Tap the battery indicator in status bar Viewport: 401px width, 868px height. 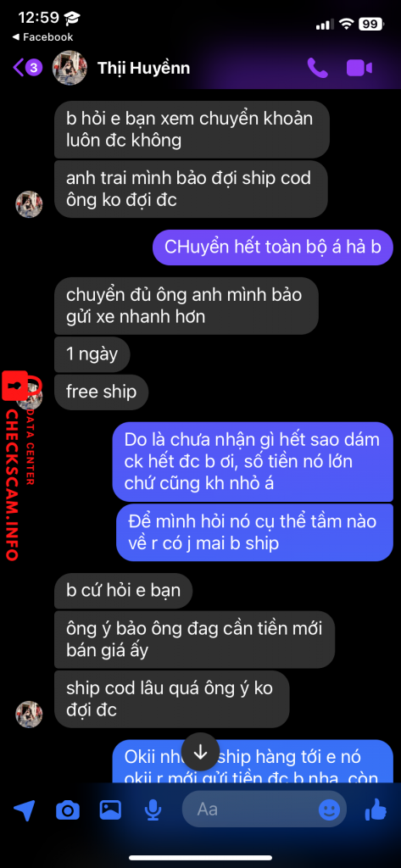[371, 24]
